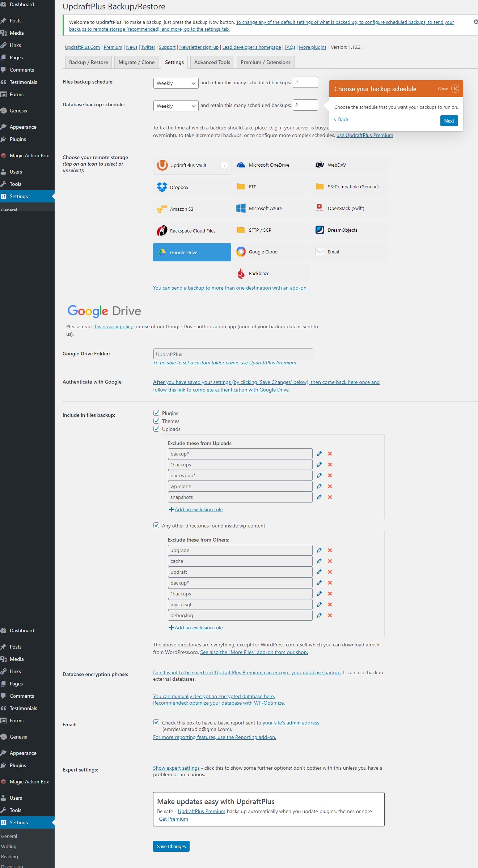Select DreamObjects storage
The width and height of the screenshot is (478, 868).
(350, 230)
